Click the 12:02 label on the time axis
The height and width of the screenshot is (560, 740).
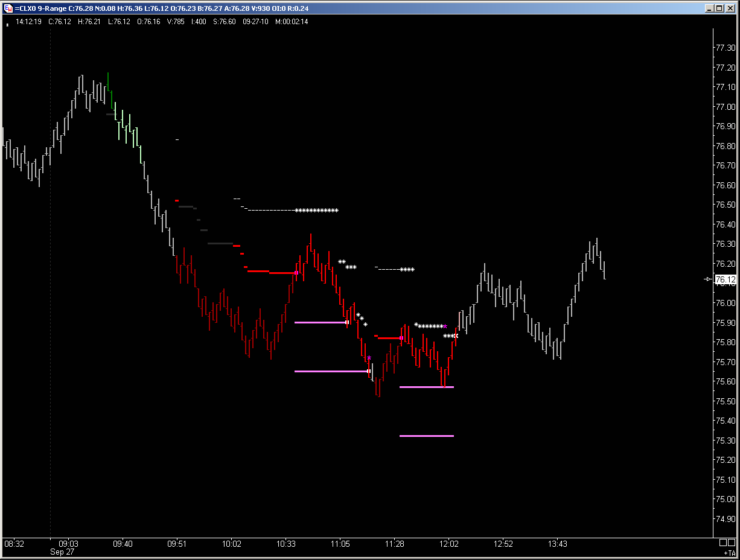(449, 544)
